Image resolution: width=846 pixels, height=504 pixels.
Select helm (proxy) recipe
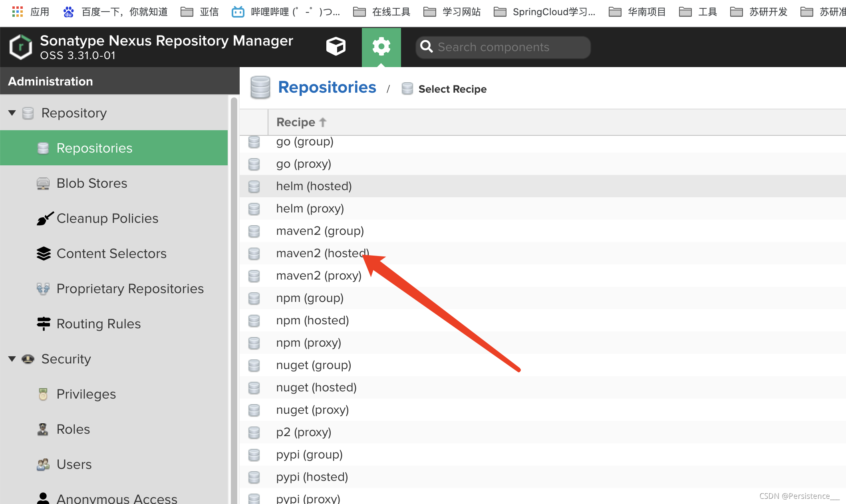pyautogui.click(x=543, y=209)
